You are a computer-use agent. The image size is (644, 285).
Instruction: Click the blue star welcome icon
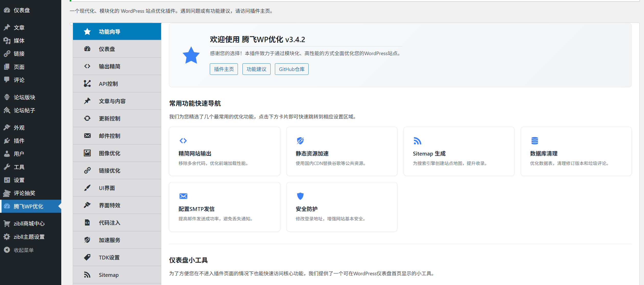[191, 55]
